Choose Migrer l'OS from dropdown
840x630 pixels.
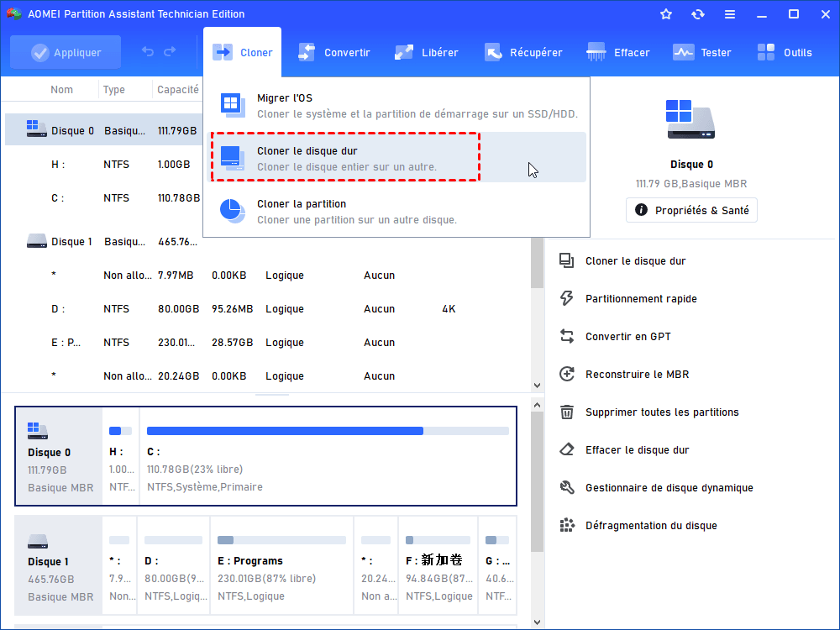coord(396,106)
